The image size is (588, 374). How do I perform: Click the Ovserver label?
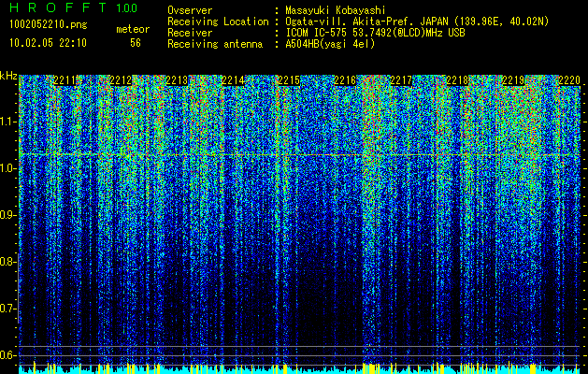coord(190,10)
